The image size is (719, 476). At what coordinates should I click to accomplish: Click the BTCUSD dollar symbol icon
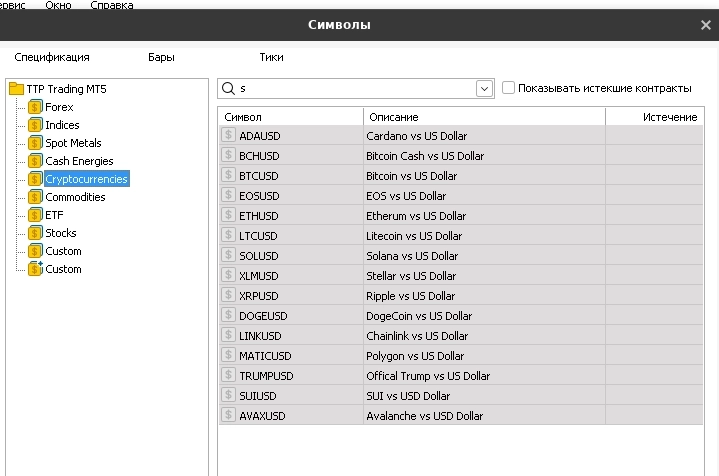pyautogui.click(x=229, y=176)
